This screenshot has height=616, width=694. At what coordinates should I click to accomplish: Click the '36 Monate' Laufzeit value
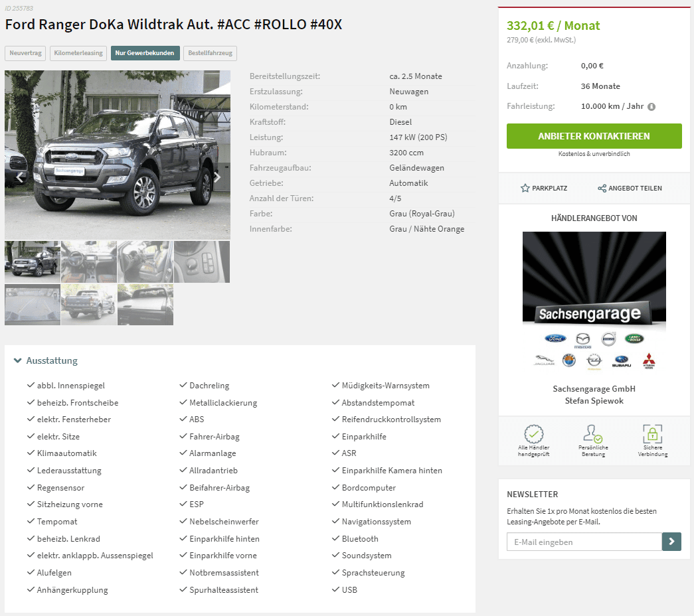600,86
